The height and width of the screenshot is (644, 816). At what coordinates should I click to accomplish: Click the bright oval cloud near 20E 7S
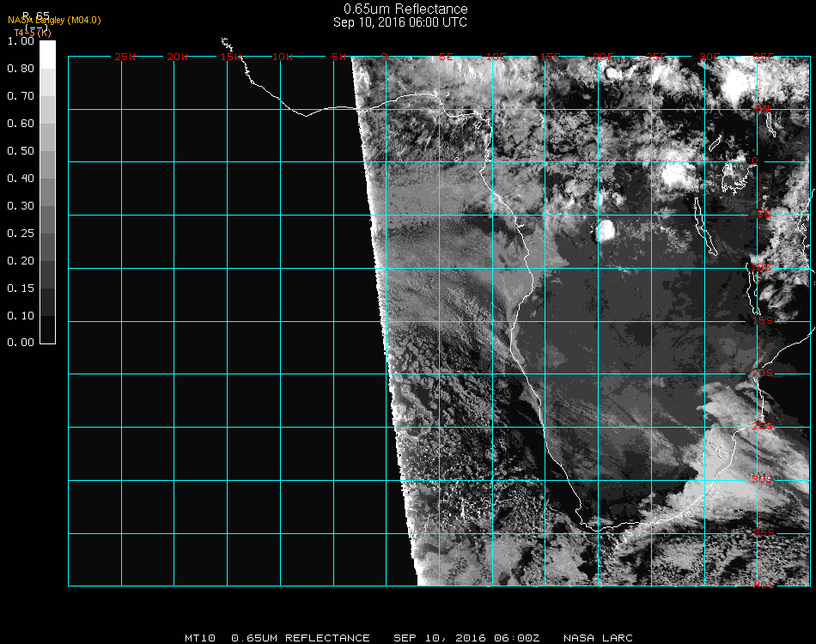tap(606, 230)
